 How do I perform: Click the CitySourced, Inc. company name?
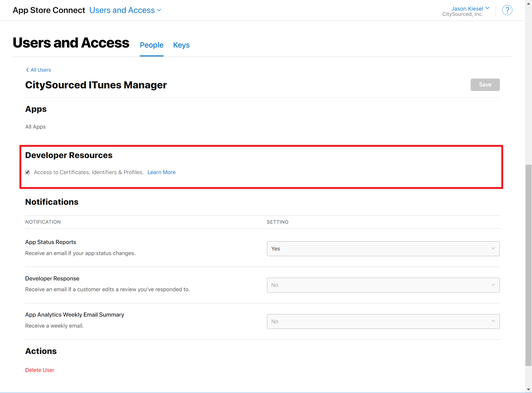(462, 14)
